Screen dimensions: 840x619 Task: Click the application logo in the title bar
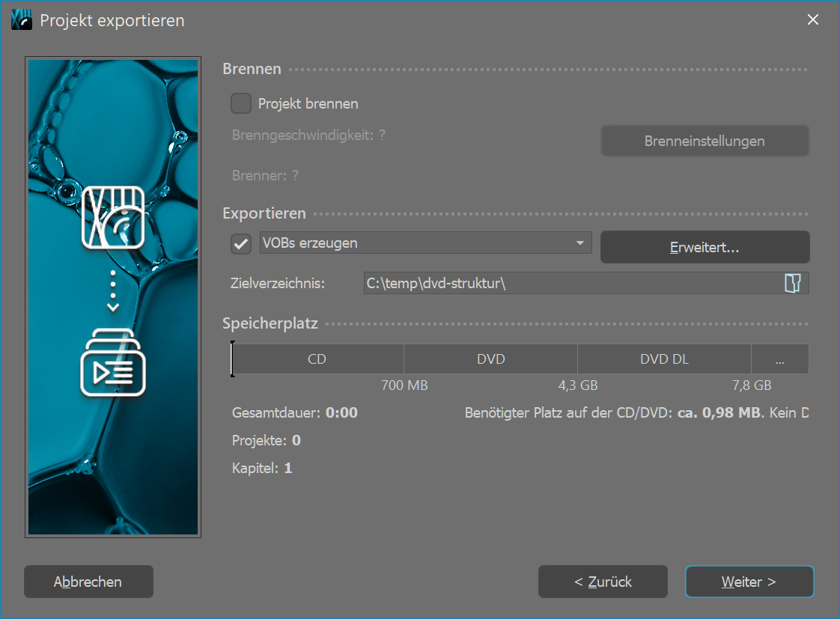(22, 20)
